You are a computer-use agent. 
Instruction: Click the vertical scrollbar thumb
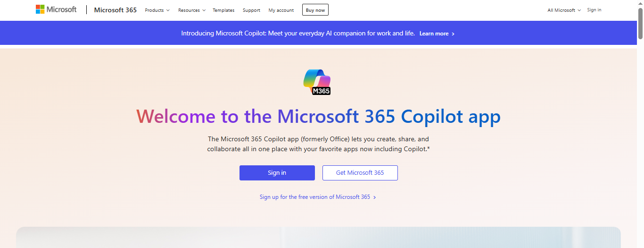tap(640, 23)
